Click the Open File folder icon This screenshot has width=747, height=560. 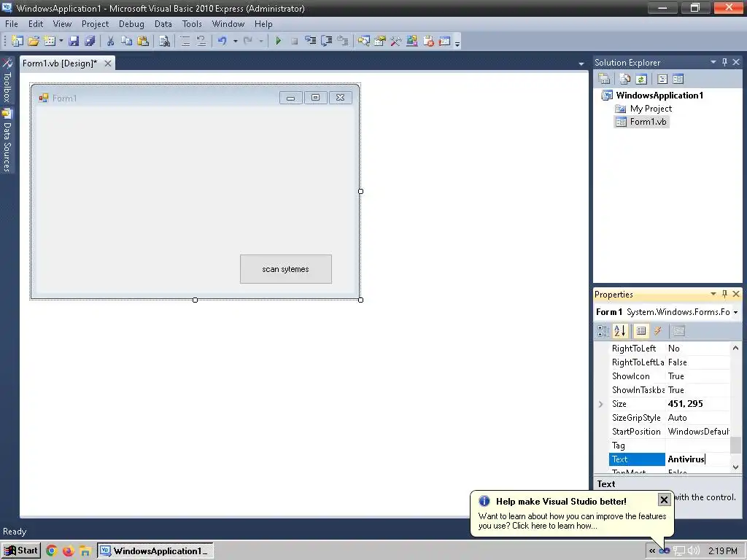(x=34, y=41)
